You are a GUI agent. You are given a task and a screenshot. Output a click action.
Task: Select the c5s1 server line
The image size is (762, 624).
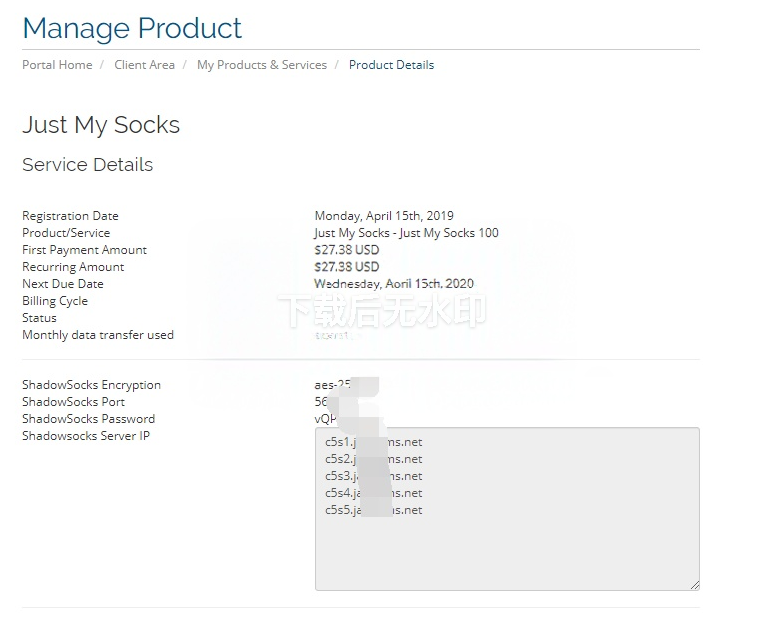[x=374, y=442]
